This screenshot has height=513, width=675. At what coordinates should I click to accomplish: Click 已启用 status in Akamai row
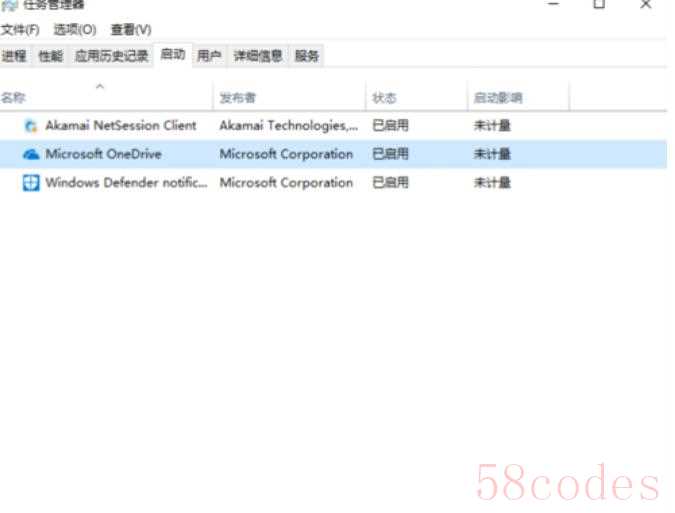coord(390,126)
